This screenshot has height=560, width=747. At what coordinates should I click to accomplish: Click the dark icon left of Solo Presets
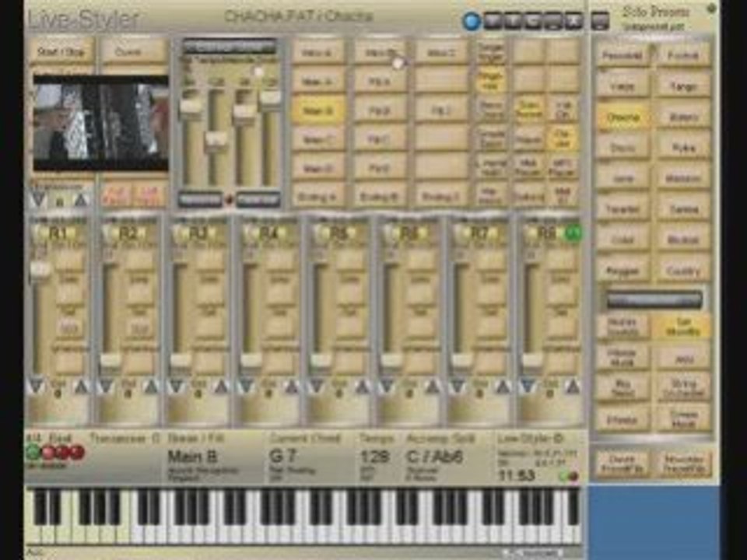601,22
